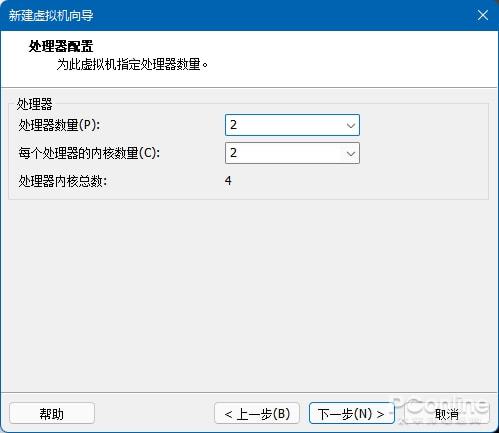
Task: Close the 新建虚拟机向导 dialog window
Action: (x=483, y=15)
